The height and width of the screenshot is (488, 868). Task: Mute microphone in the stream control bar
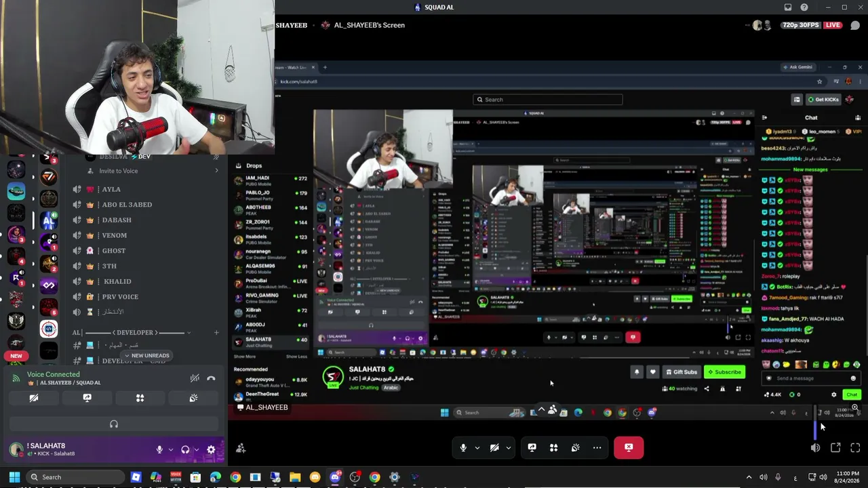tap(463, 447)
